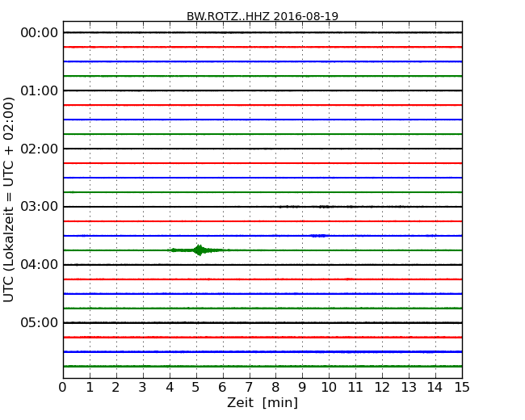Select the "02:00" y-axis time label
The height and width of the screenshot is (420, 525).
[40, 149]
